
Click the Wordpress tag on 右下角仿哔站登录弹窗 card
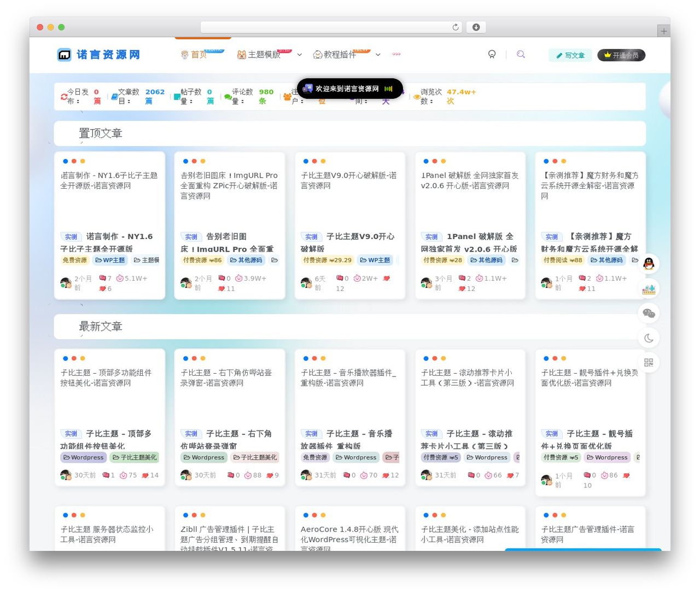pos(204,457)
